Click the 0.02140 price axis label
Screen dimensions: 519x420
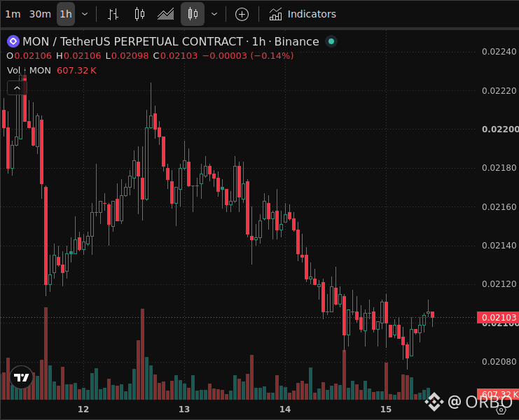[x=499, y=246]
